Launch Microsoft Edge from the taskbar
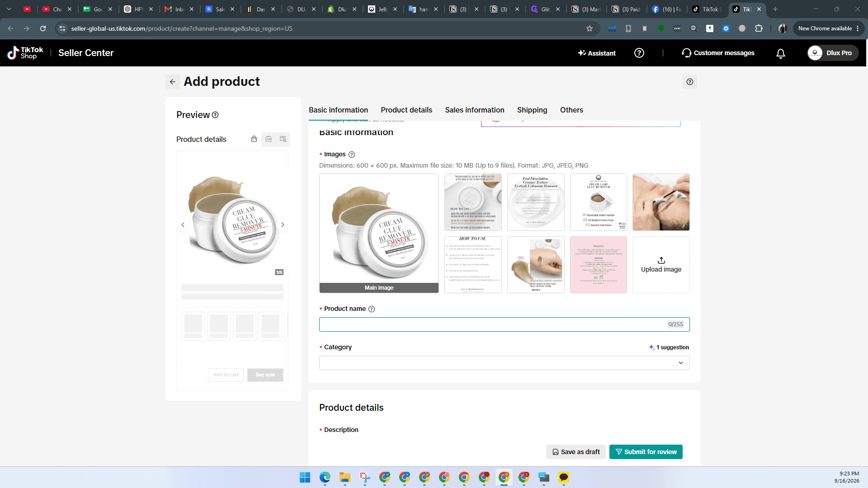 coord(325,477)
